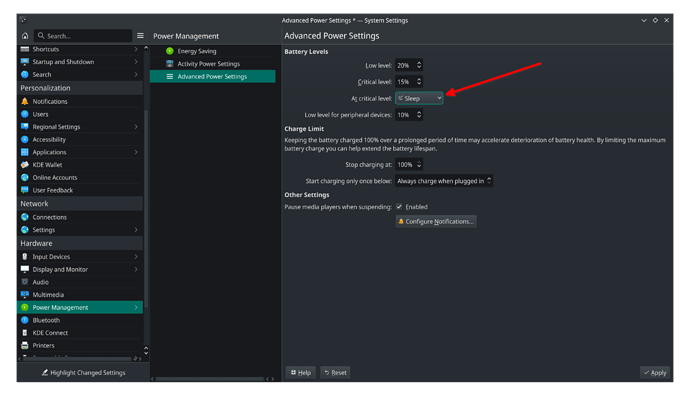Click the Search input field
Image resolution: width=690 pixels, height=402 pixels.
83,36
